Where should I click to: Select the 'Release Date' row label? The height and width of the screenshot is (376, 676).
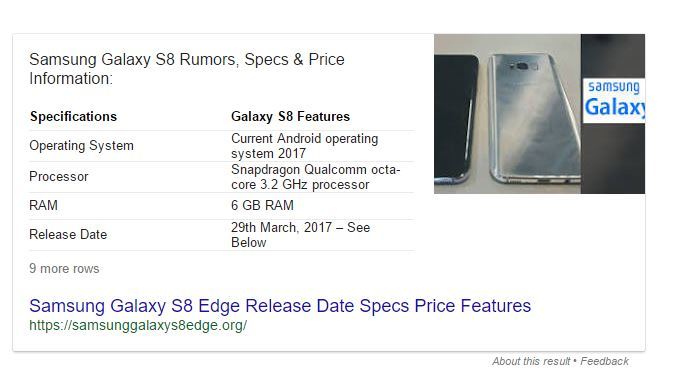pos(68,235)
